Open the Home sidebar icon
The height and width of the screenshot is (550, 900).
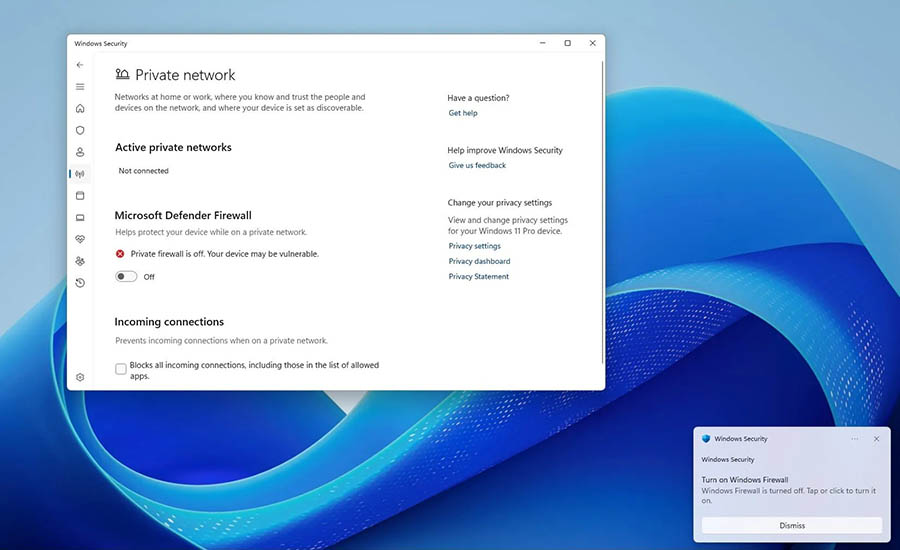pyautogui.click(x=80, y=109)
